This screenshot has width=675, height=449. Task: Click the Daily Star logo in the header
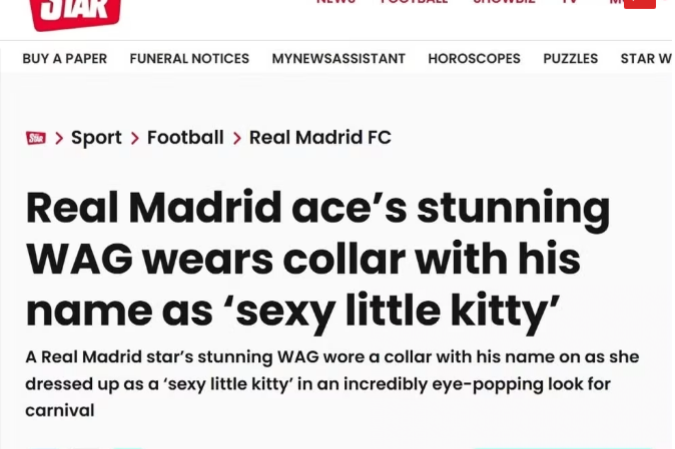pyautogui.click(x=76, y=12)
